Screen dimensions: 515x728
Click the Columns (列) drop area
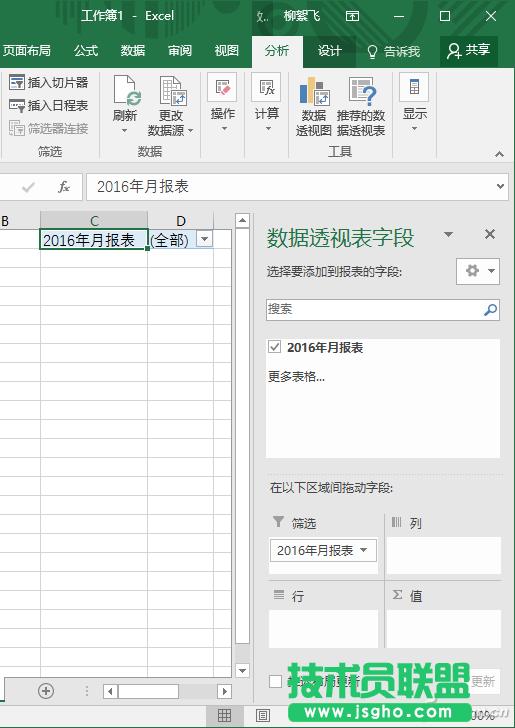click(444, 555)
